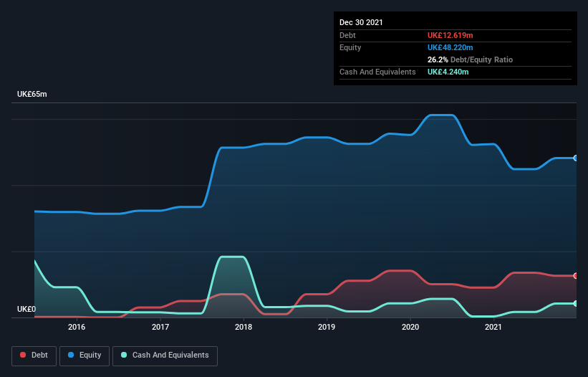Click the 2016 x-axis label

pyautogui.click(x=77, y=327)
